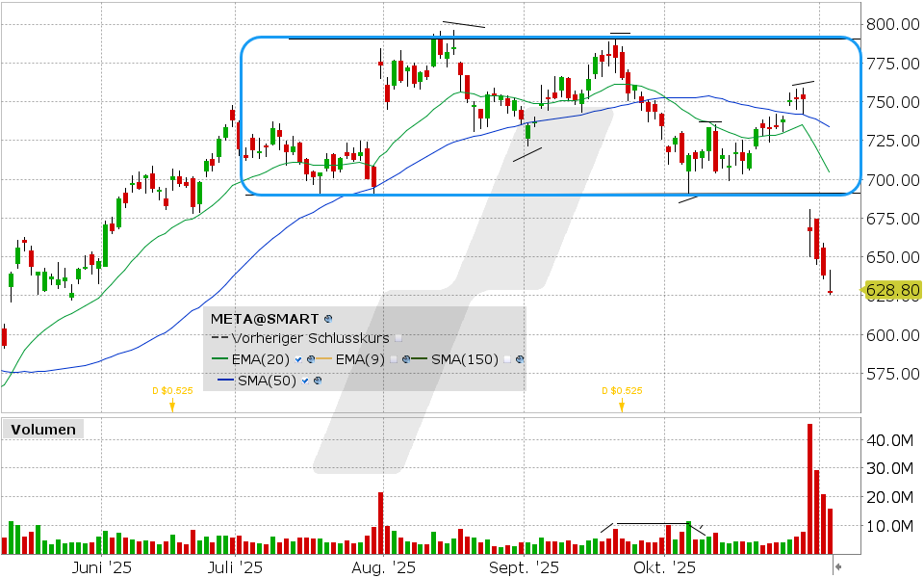
Task: Open the SMA(150) indicator settings icon
Action: (x=520, y=359)
